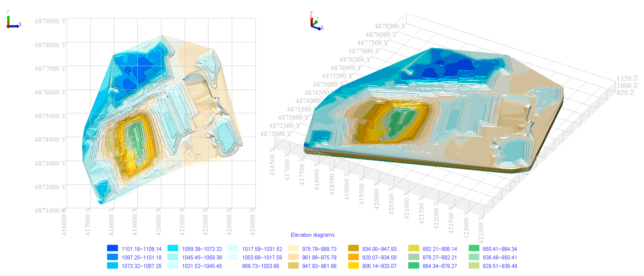The height and width of the screenshot is (276, 644).
Task: Click the 1059.38~1073.32 cyan swatch
Action: pyautogui.click(x=173, y=248)
